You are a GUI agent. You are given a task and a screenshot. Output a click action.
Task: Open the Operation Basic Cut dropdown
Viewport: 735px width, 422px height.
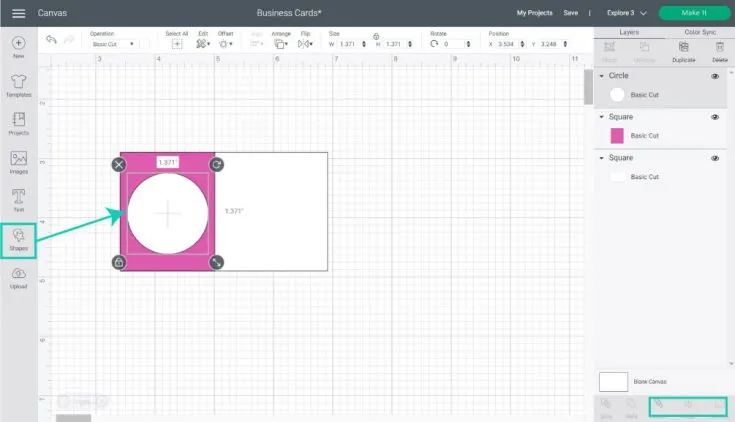click(112, 44)
